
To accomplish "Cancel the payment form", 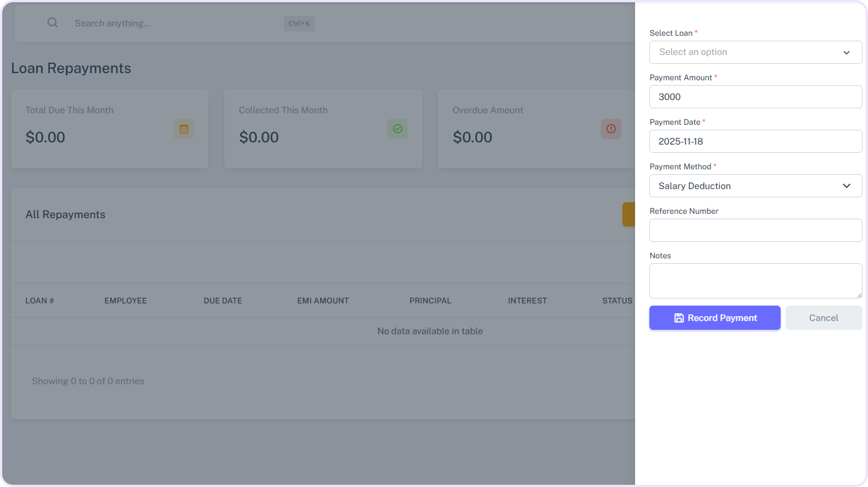I will (823, 318).
